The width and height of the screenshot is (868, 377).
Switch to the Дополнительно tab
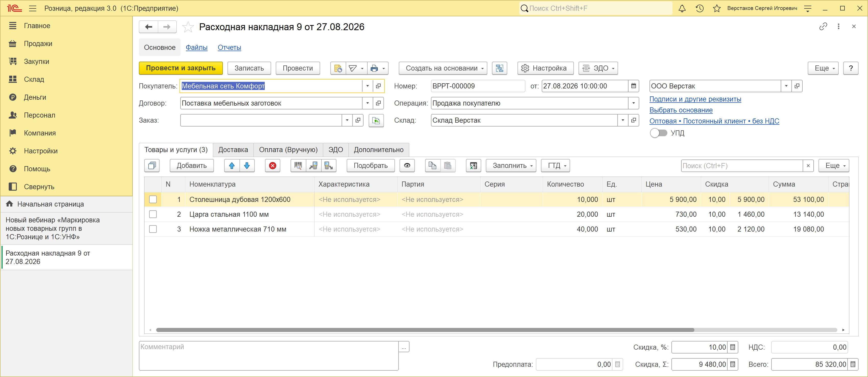[379, 150]
